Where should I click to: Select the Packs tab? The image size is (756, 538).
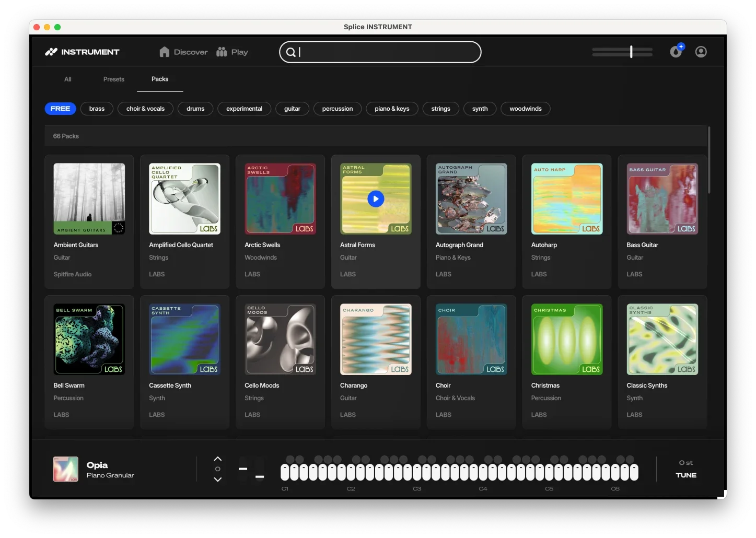(160, 79)
